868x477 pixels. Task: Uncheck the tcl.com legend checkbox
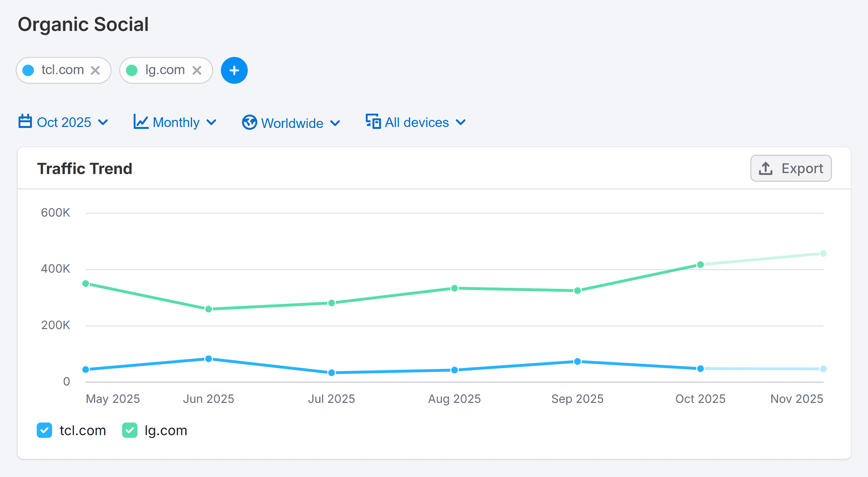pyautogui.click(x=44, y=430)
